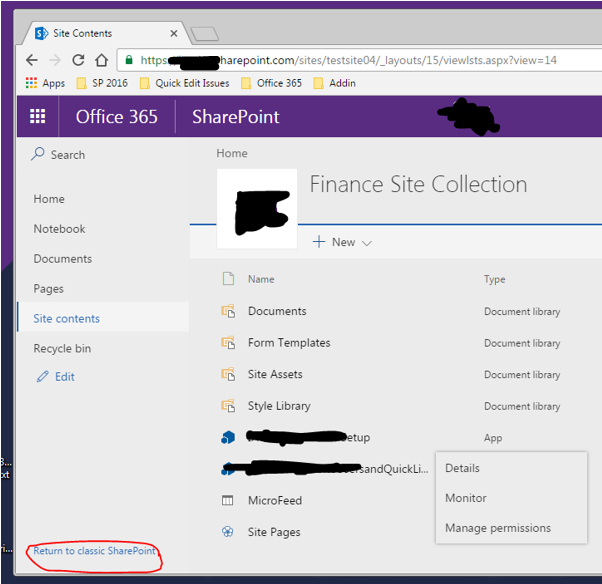Go to the browser home icon
Viewport: 602px width, 584px height.
pos(102,60)
